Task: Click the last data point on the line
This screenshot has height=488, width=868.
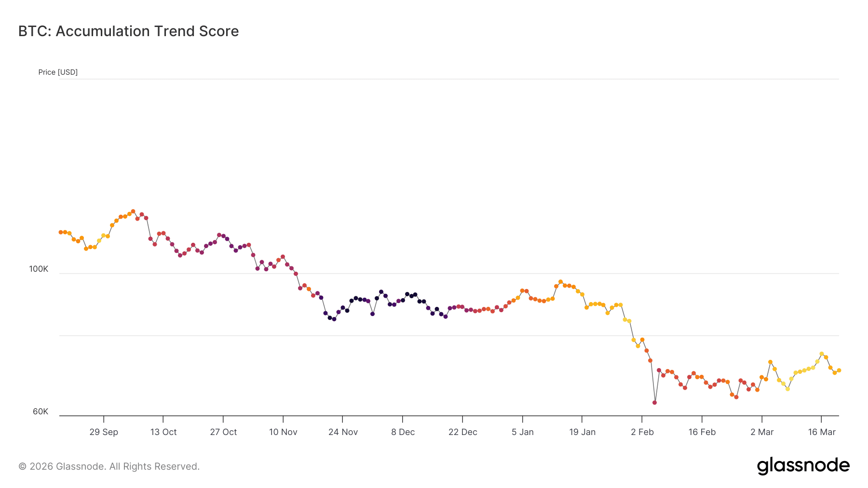Action: point(839,370)
